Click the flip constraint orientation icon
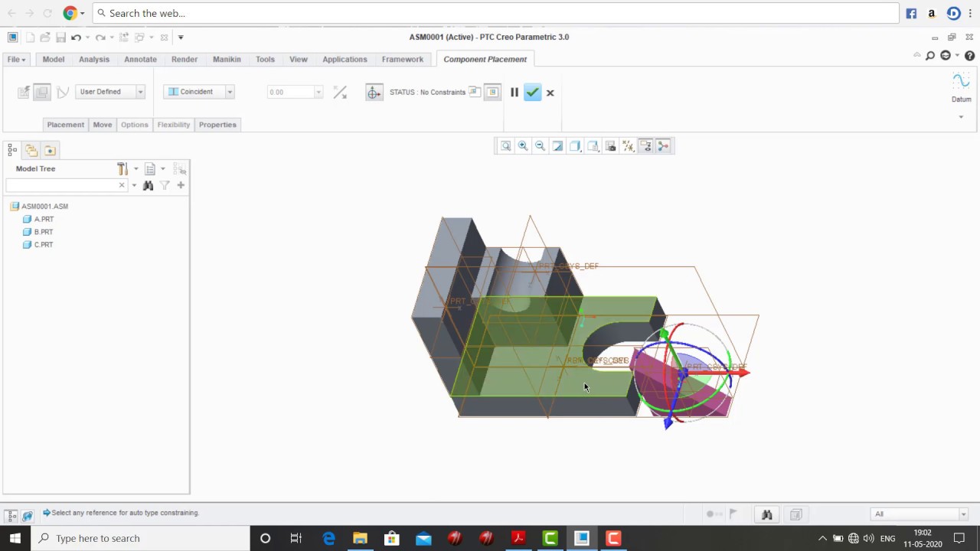This screenshot has height=551, width=980. 340,92
